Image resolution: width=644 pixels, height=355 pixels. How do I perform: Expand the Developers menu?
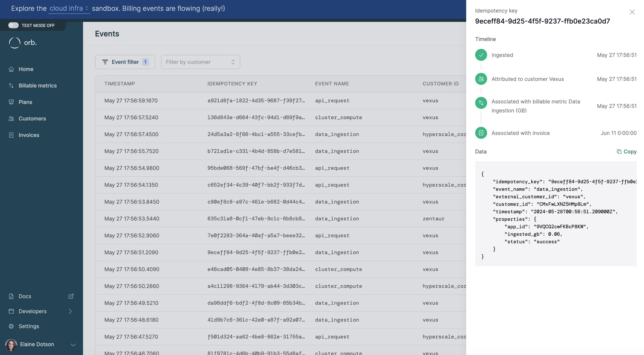pyautogui.click(x=70, y=311)
